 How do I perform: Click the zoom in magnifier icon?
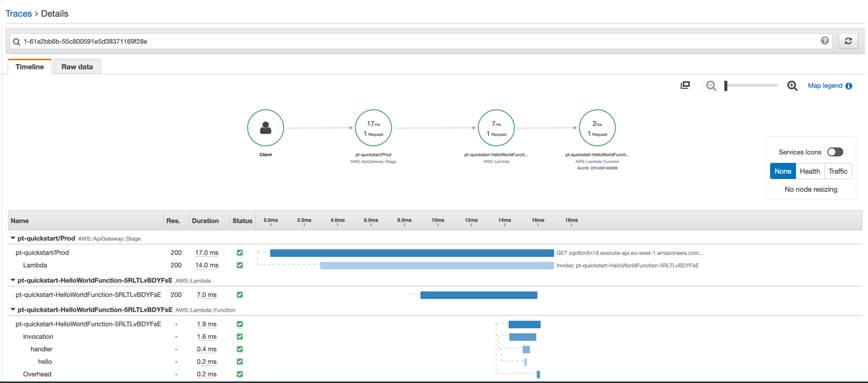coord(792,86)
